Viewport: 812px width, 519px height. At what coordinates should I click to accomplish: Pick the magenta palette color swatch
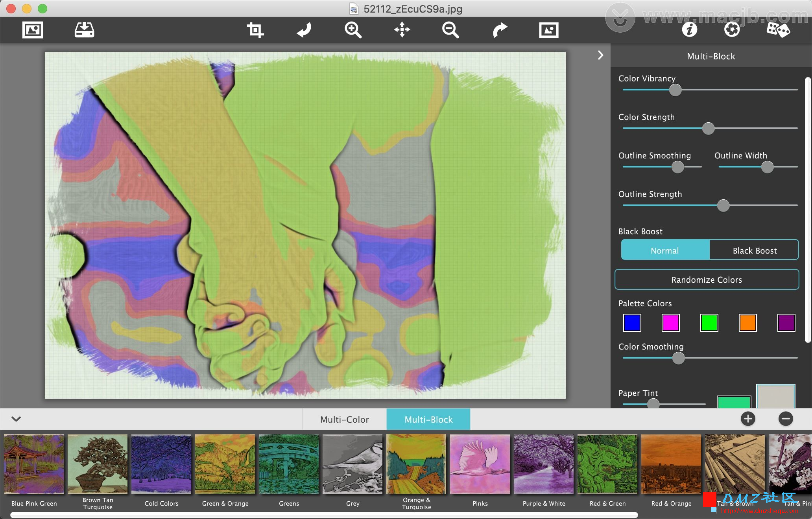671,323
